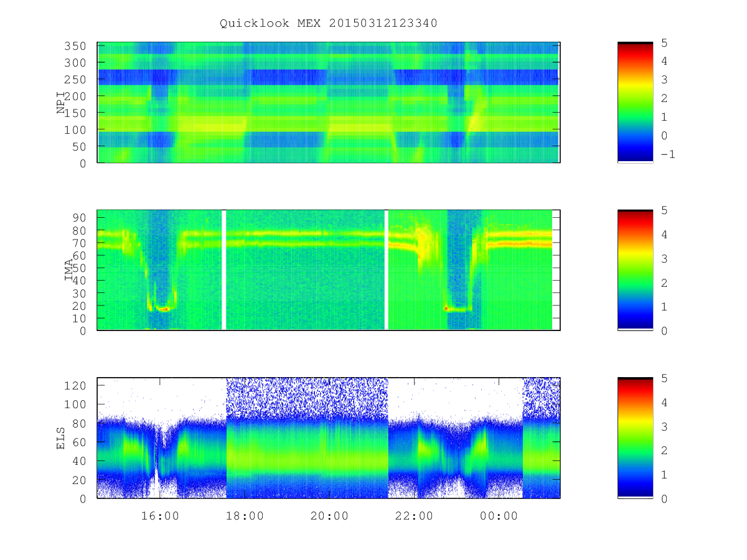Click the 5 label on ELS color scale

pyautogui.click(x=664, y=377)
